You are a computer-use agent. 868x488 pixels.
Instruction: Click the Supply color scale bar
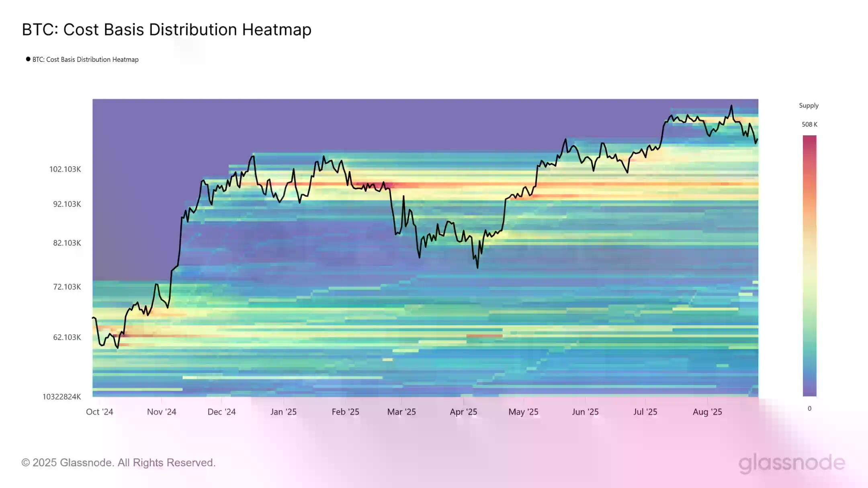809,265
